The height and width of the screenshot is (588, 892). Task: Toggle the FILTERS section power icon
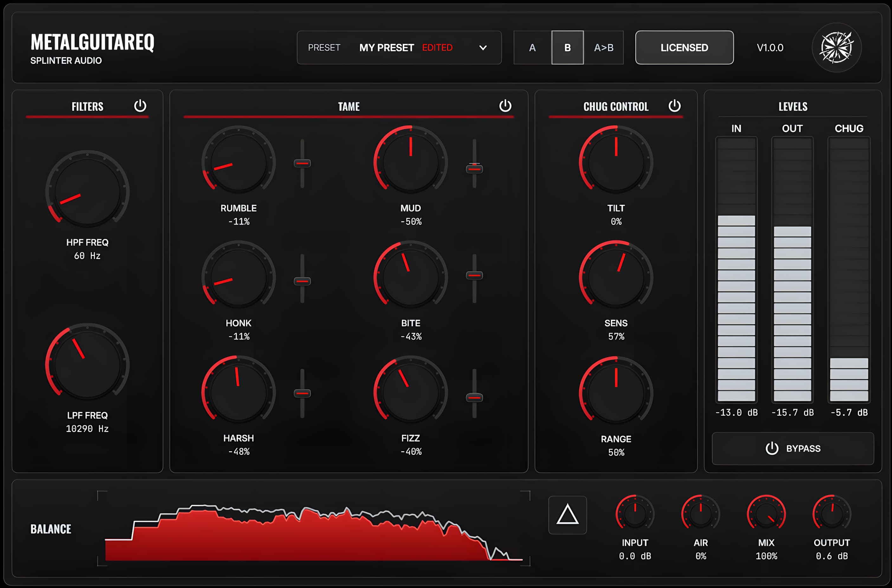[x=140, y=106]
